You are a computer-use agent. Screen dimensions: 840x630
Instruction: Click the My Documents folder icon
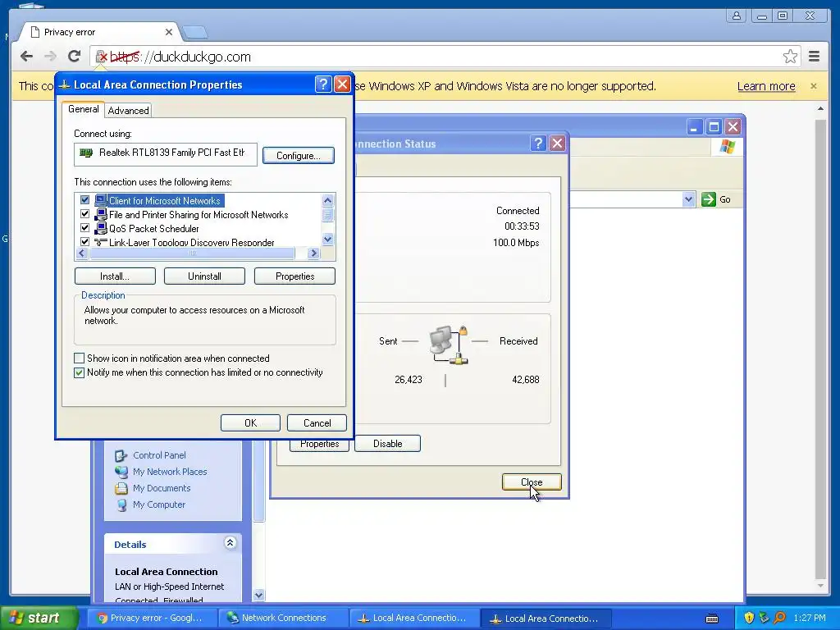tap(121, 489)
